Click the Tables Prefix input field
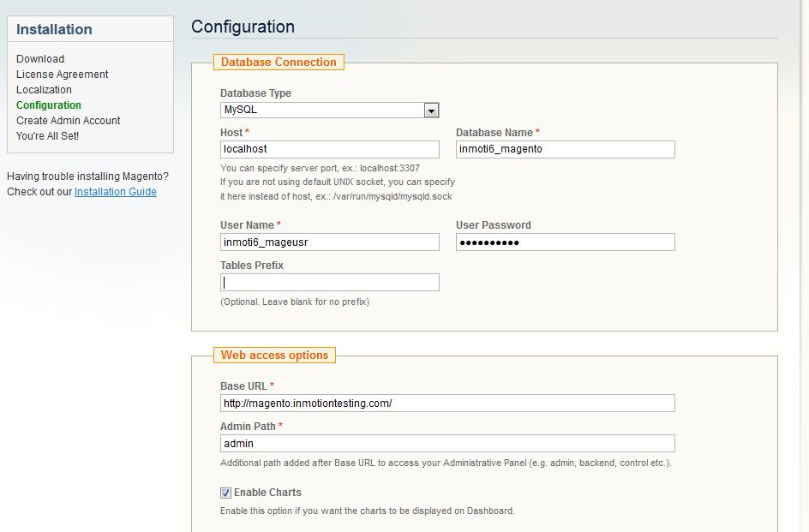The width and height of the screenshot is (809, 532). click(330, 283)
